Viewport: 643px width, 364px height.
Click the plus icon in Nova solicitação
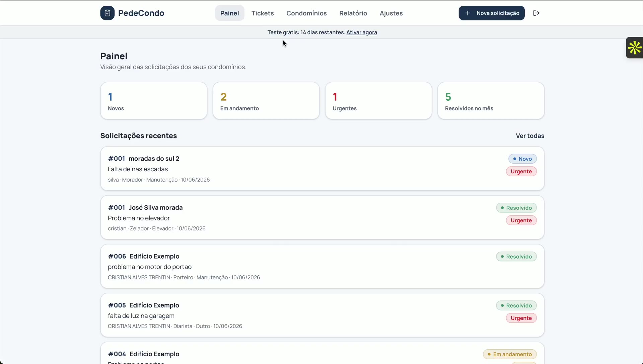tap(468, 13)
